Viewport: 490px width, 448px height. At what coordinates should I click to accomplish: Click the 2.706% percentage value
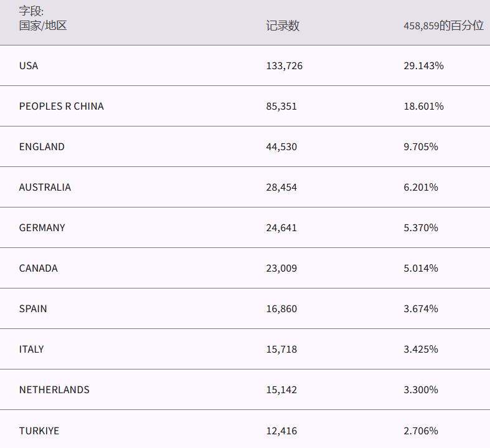tap(421, 431)
